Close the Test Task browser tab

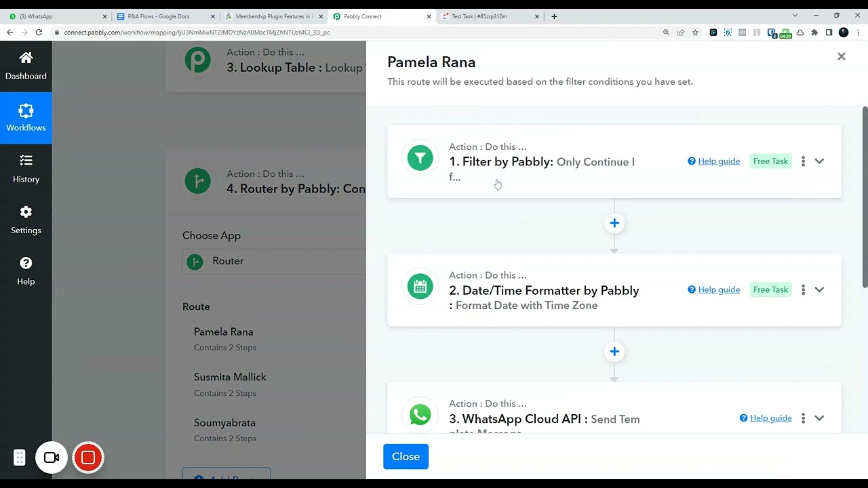coord(536,16)
